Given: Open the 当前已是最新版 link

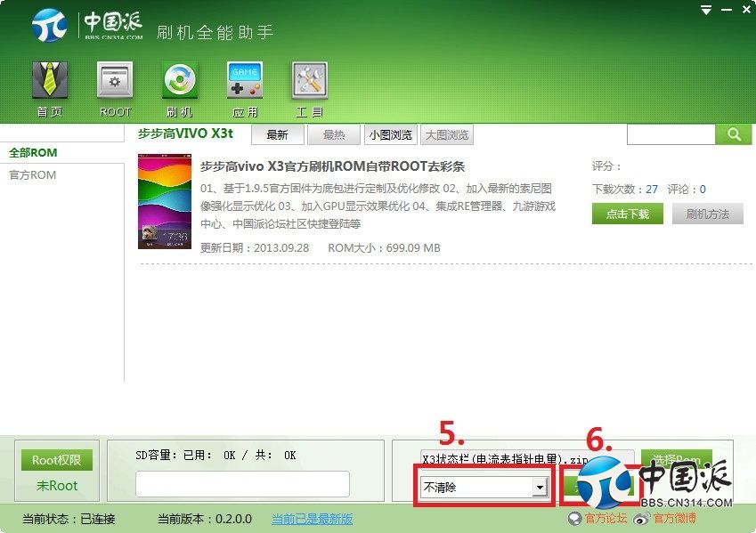Looking at the screenshot, I should coord(312,519).
